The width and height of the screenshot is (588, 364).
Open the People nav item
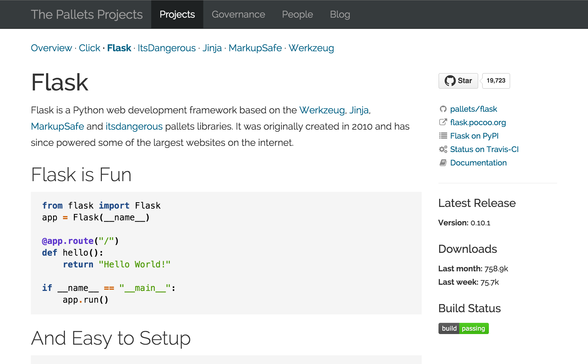click(x=297, y=14)
